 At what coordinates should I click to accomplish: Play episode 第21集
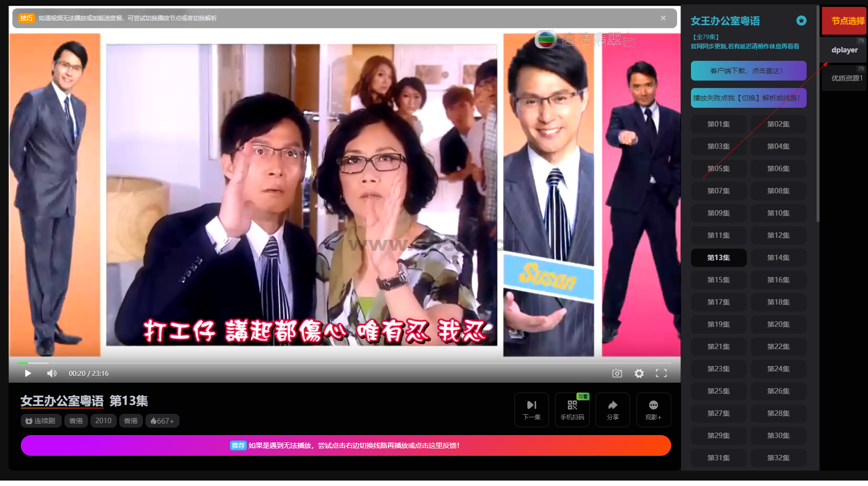coord(719,347)
